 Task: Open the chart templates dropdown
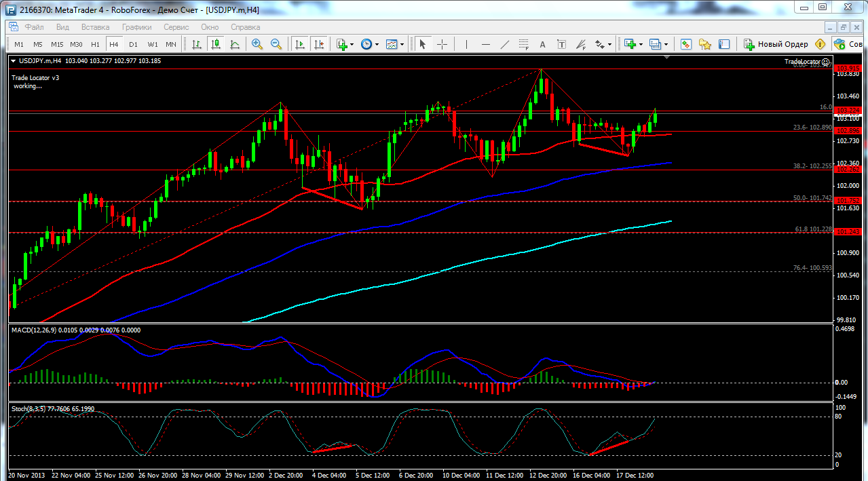click(402, 45)
